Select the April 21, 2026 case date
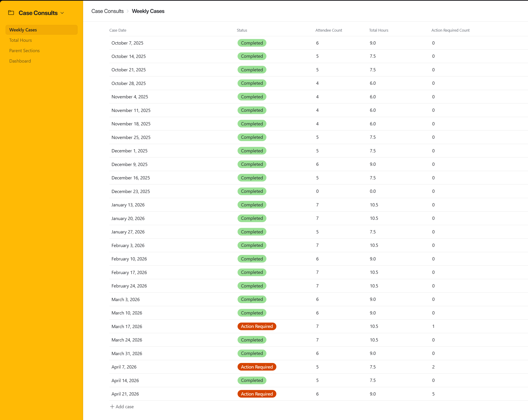The image size is (528, 420). pos(125,394)
